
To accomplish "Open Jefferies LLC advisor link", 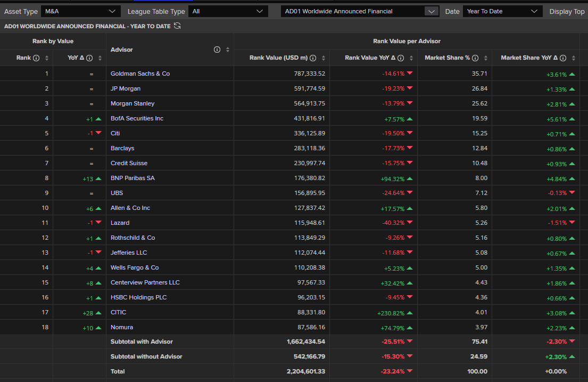I will click(129, 253).
